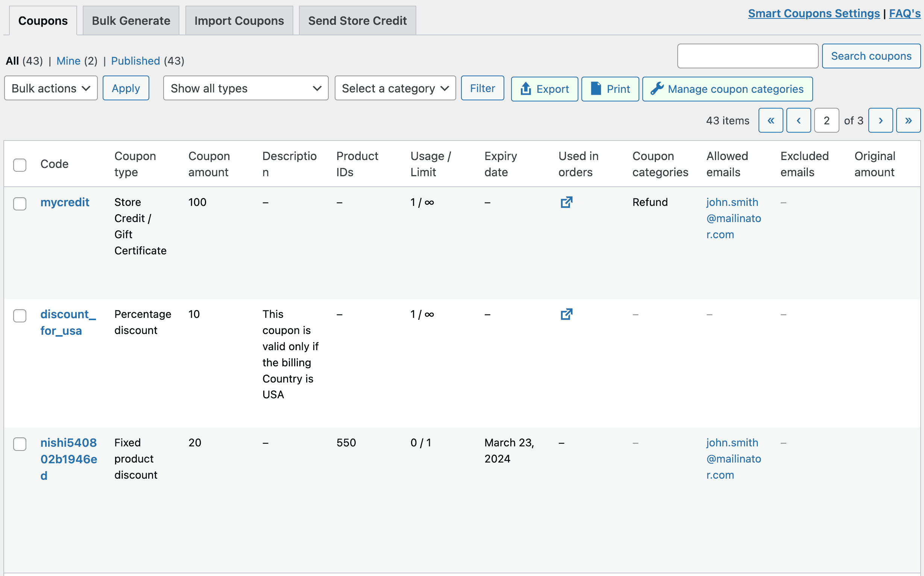The image size is (924, 576).
Task: Click the Print icon for coupon list
Action: coord(609,89)
